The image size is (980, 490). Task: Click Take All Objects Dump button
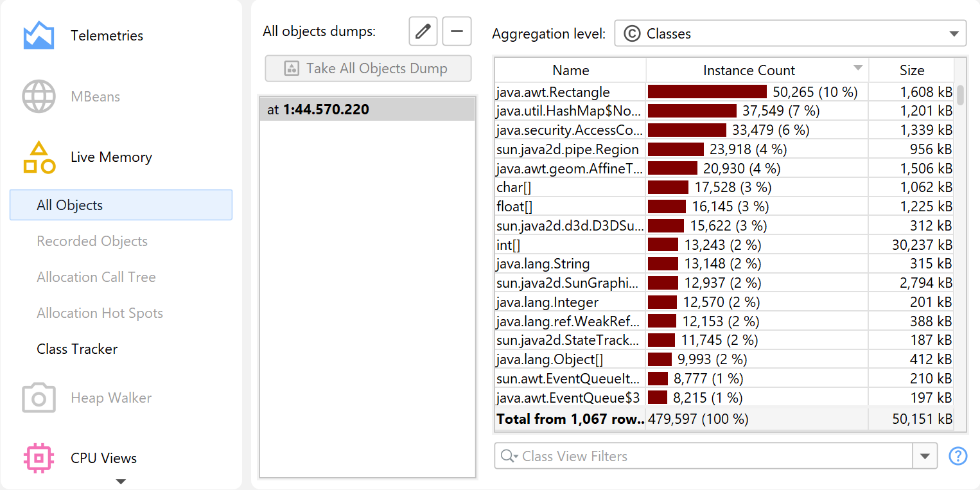(x=368, y=69)
